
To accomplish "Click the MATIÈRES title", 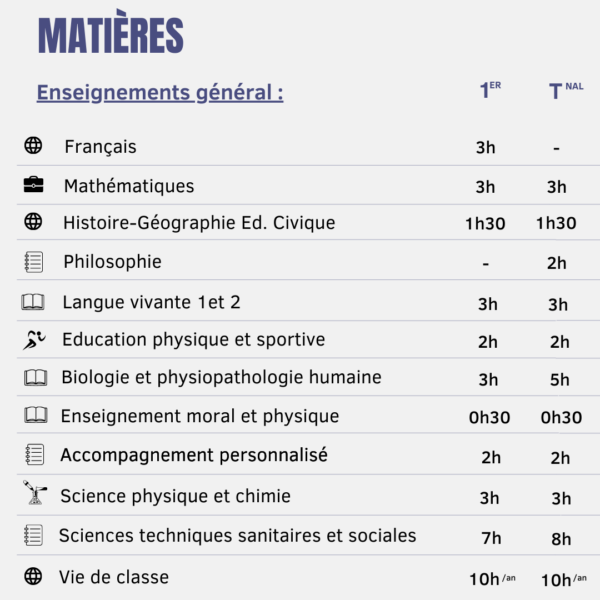I will coord(111,36).
